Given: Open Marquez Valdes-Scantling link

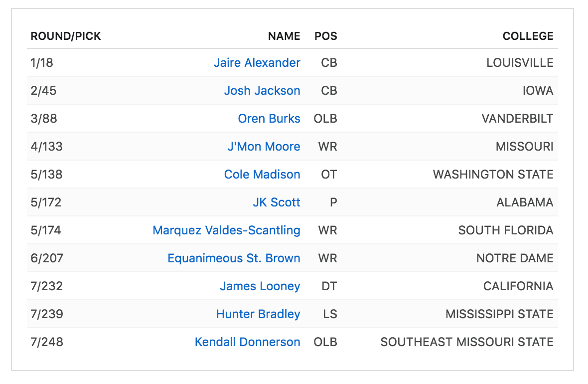Looking at the screenshot, I should [226, 230].
